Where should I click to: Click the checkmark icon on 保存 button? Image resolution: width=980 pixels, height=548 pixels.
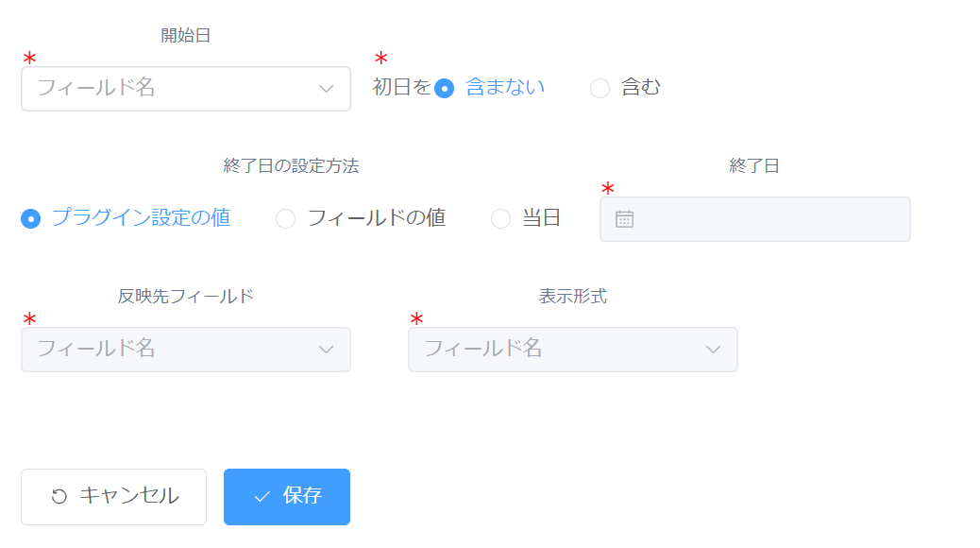tap(262, 497)
